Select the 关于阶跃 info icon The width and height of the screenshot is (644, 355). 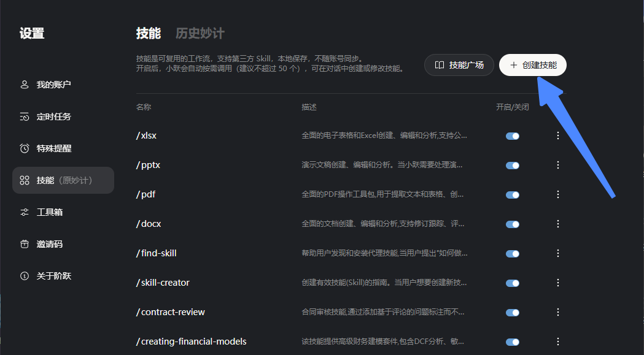click(26, 275)
